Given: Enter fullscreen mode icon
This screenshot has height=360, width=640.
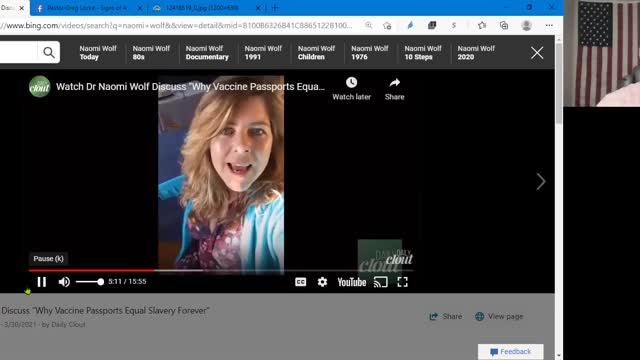Looking at the screenshot, I should (402, 282).
